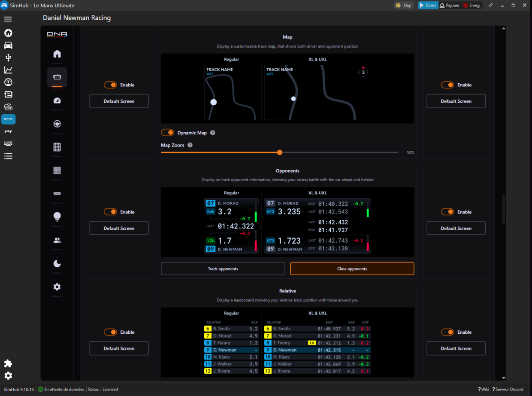Open SimHub home screen from the left sidebar
The width and height of the screenshot is (532, 396).
click(8, 33)
